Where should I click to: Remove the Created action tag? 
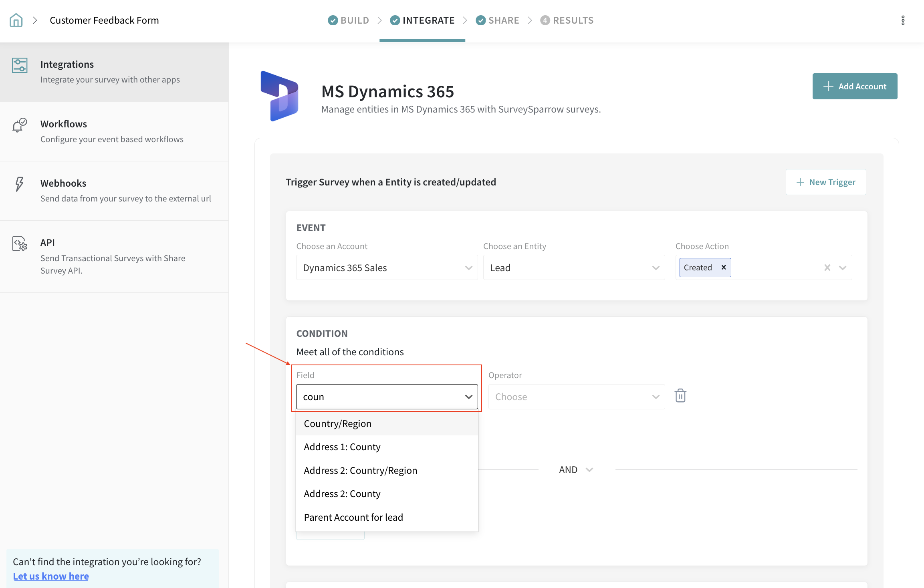pos(724,267)
